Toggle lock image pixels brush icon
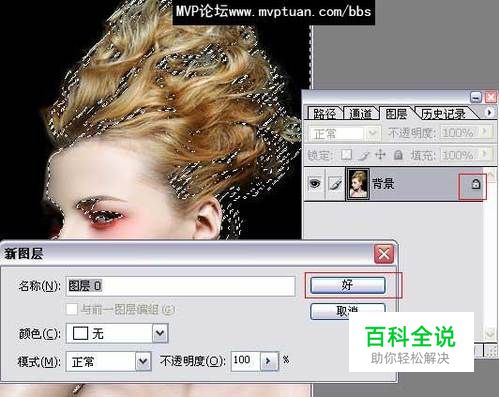Image resolution: width=499 pixels, height=397 pixels. (x=365, y=155)
